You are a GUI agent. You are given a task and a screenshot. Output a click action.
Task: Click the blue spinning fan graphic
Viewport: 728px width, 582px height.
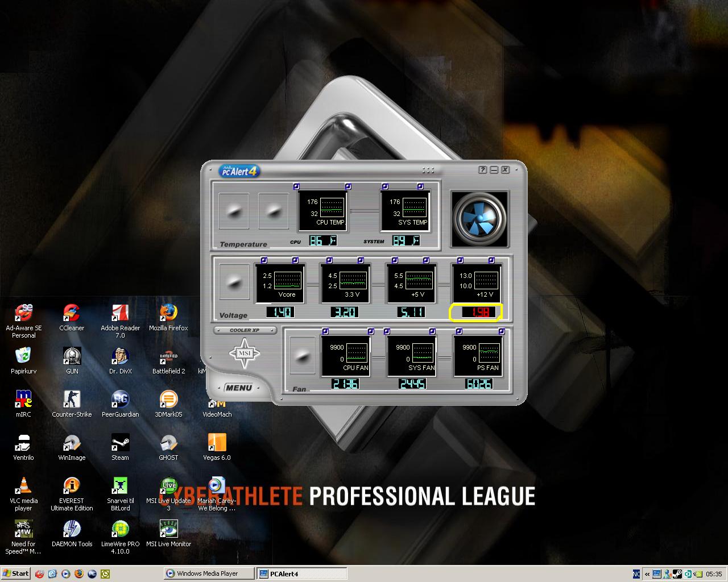coord(479,218)
